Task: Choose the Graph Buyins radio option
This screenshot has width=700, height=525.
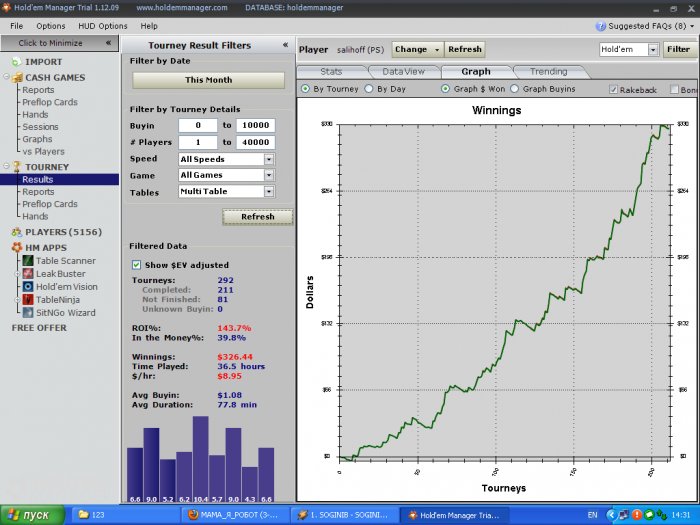Action: (515, 89)
